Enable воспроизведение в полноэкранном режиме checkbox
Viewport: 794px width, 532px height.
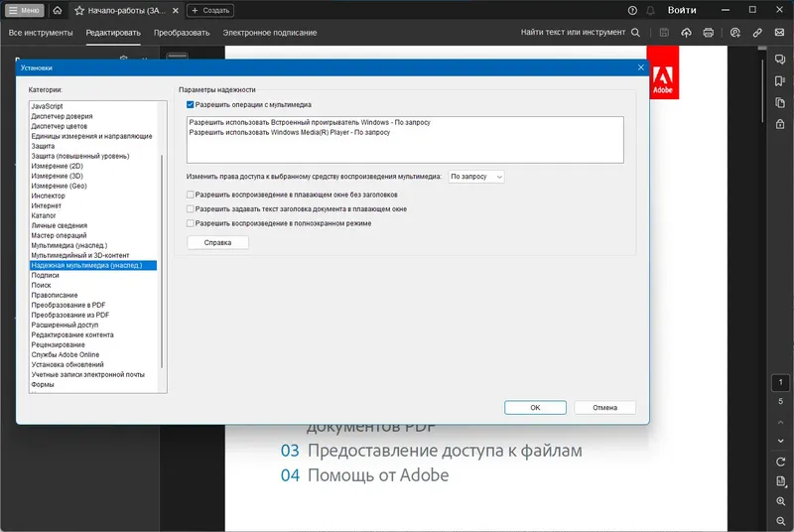(x=190, y=223)
